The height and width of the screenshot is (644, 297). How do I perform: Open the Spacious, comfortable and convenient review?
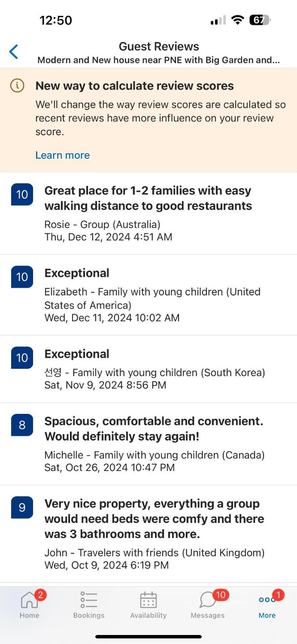(148, 444)
